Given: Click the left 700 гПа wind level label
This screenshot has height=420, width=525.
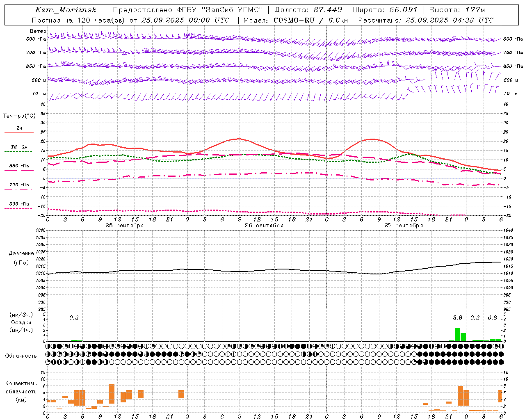Looking at the screenshot, I should [x=36, y=52].
